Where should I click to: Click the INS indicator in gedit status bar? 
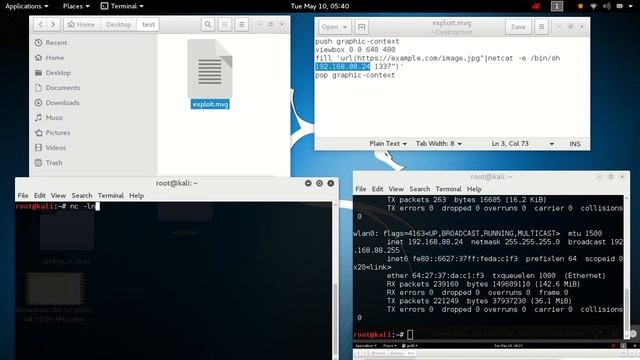[575, 144]
